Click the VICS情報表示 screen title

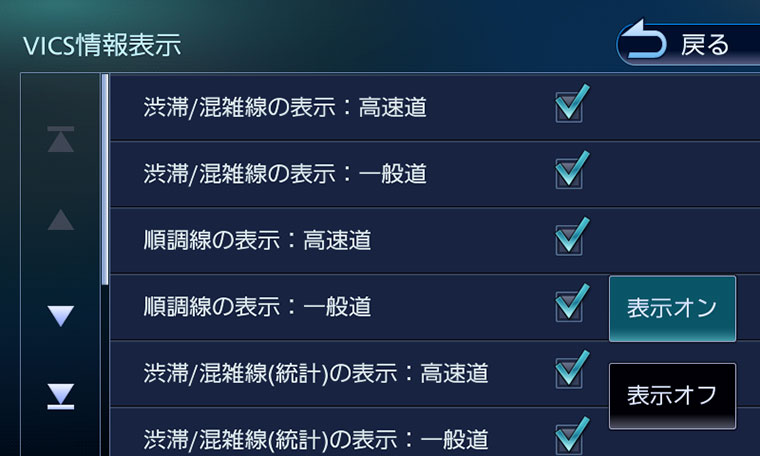tap(102, 45)
